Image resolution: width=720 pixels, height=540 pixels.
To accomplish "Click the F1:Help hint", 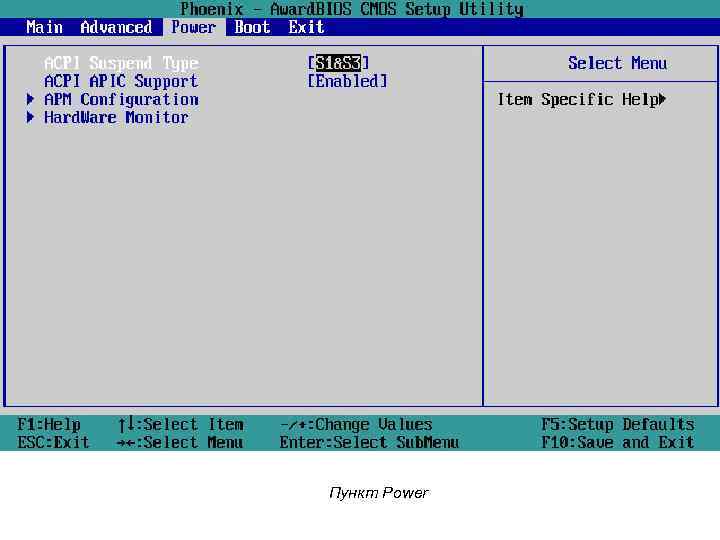I will click(x=49, y=424).
